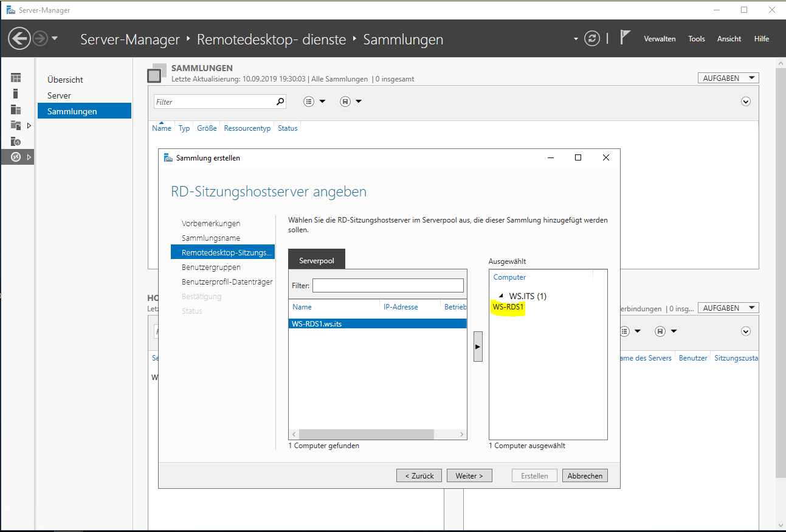This screenshot has height=532, width=786.
Task: Open navigation history dropdown beside forward arrow
Action: (55, 39)
